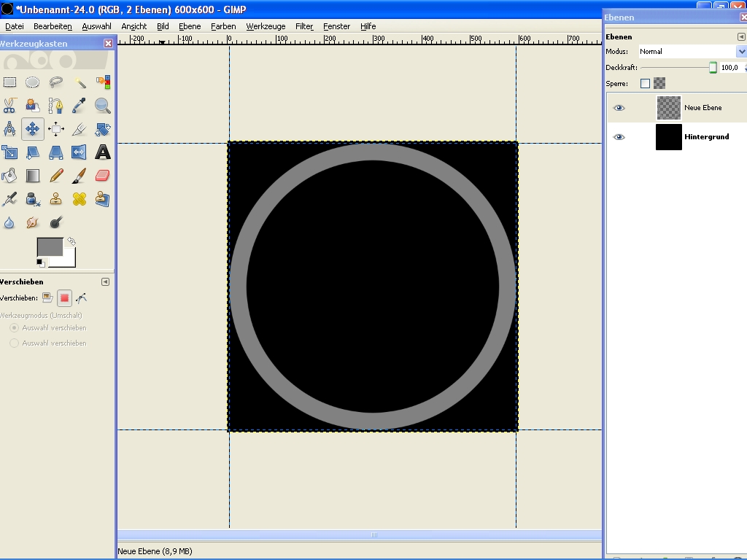Select the Eraser tool
Viewport: 747px width, 560px height.
(x=102, y=176)
